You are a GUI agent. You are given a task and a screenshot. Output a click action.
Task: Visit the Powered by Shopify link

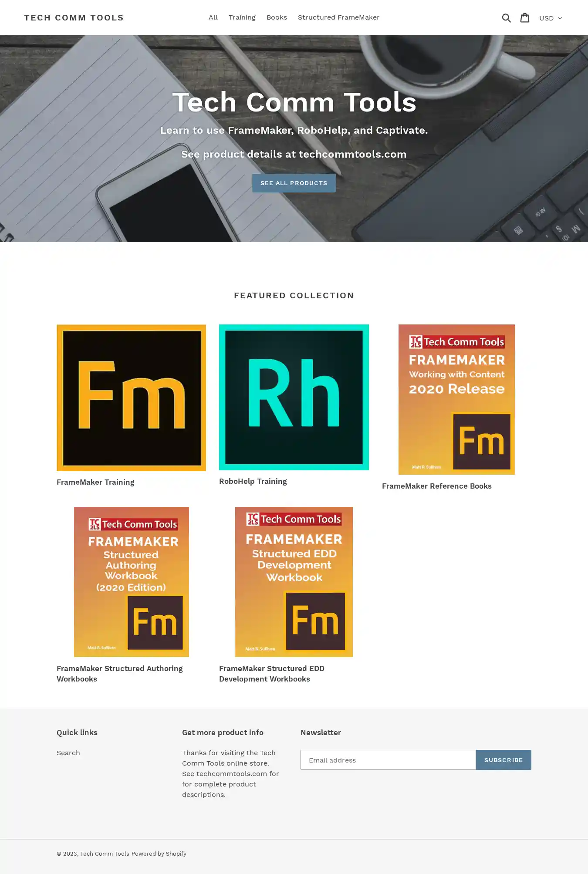click(159, 854)
